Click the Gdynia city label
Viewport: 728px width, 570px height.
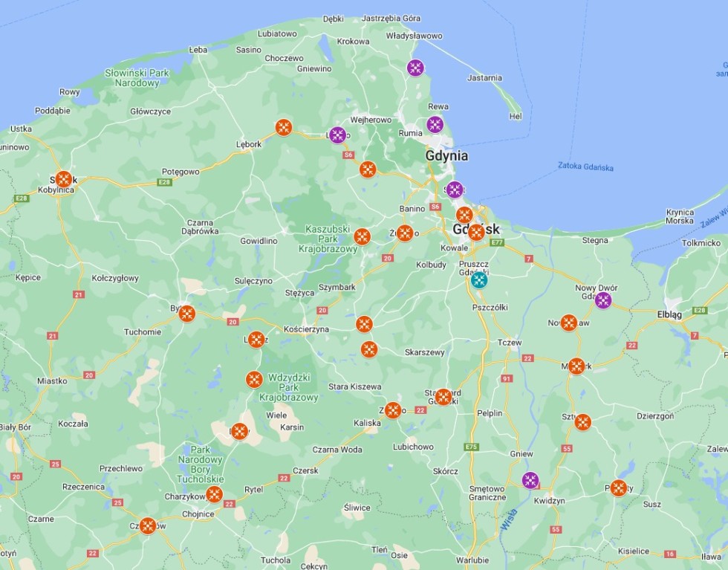446,155
